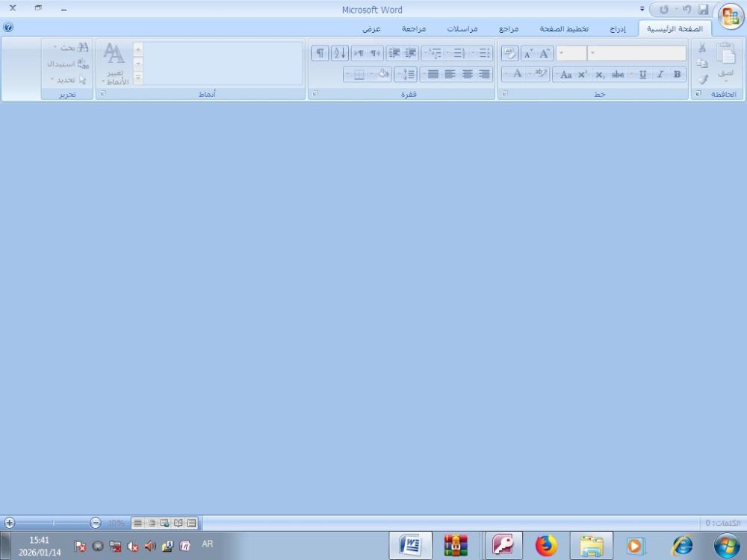Click the Sort A-Z icon
The height and width of the screenshot is (560, 747).
(x=340, y=53)
